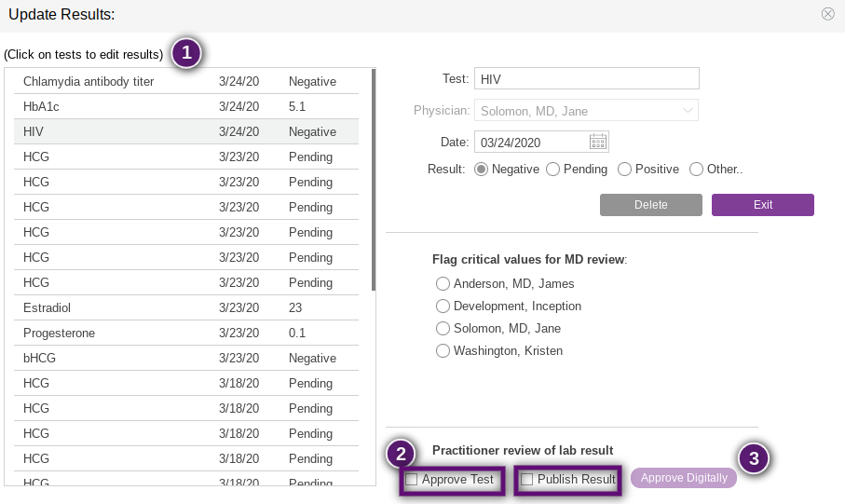Click step marker number 2
Screen dimensions: 845x504
(x=402, y=455)
